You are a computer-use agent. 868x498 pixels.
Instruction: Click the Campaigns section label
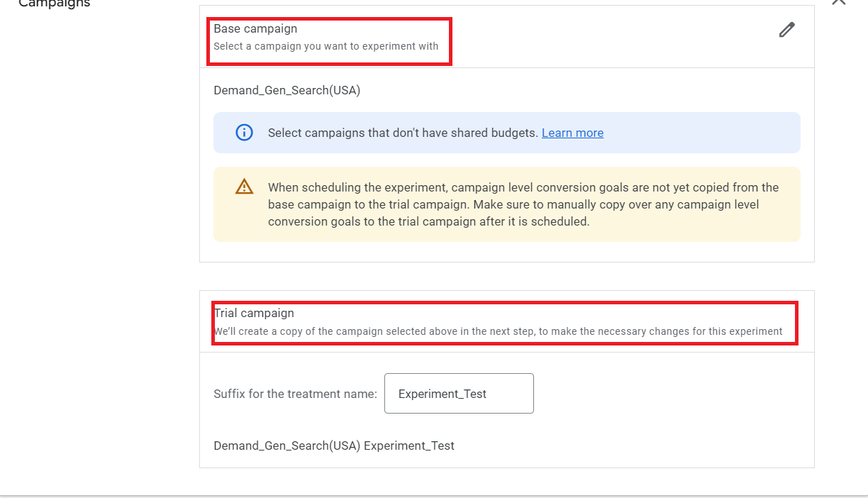(x=55, y=4)
